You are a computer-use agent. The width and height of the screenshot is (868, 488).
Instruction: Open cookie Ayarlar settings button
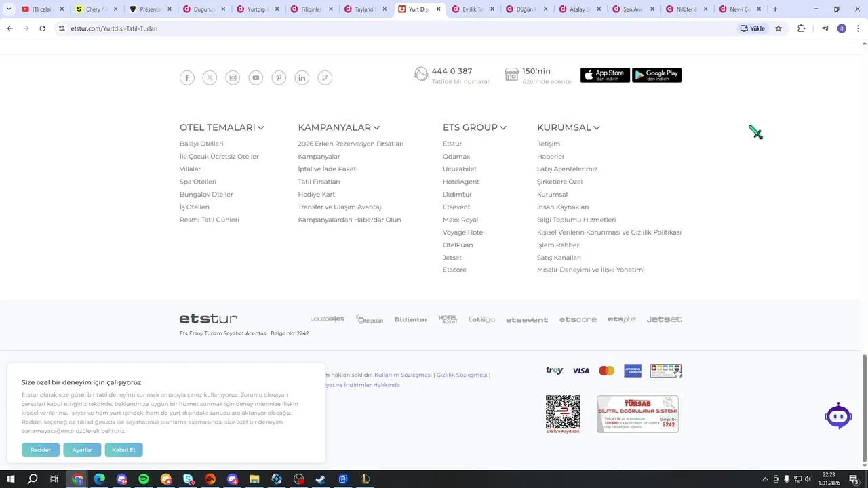(82, 450)
